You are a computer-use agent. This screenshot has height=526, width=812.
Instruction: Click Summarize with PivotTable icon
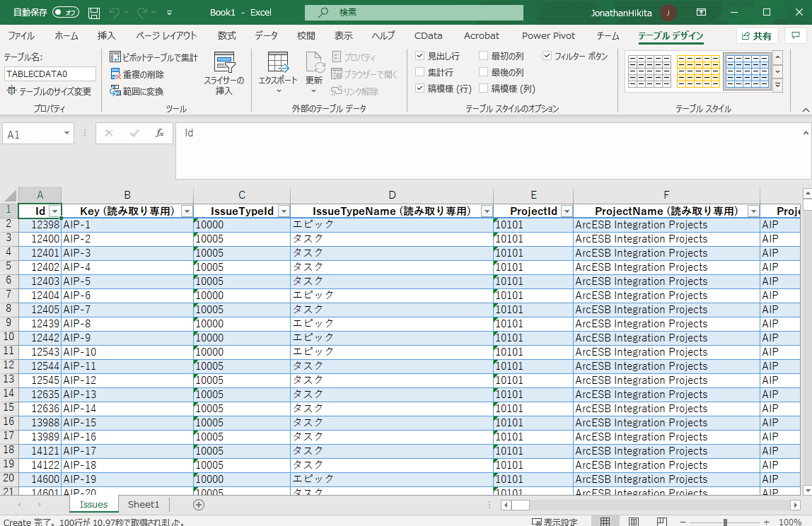coord(116,57)
